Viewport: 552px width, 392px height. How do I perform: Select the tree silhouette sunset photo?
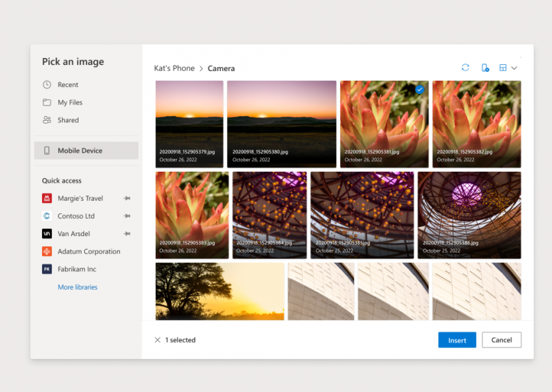pos(219,291)
